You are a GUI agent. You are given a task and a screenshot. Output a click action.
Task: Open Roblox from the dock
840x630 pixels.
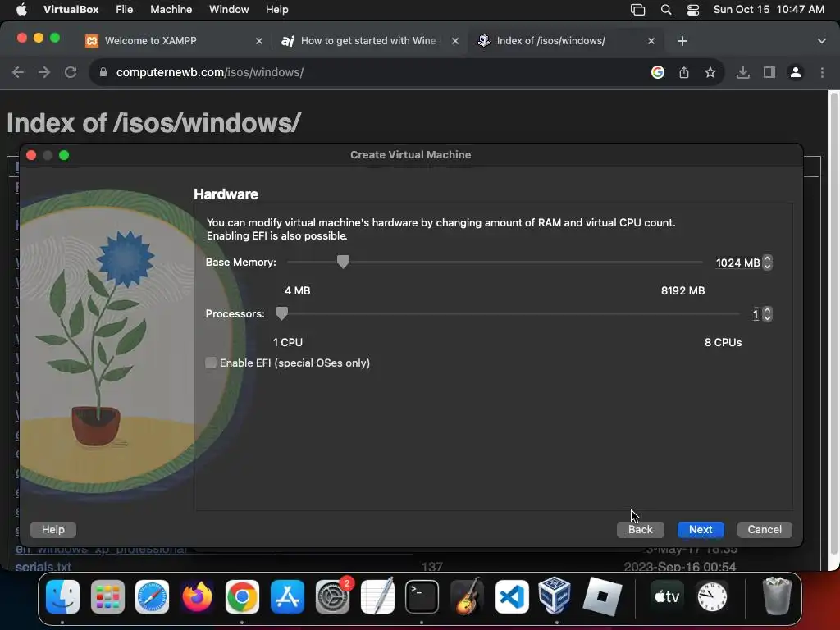[x=602, y=596]
